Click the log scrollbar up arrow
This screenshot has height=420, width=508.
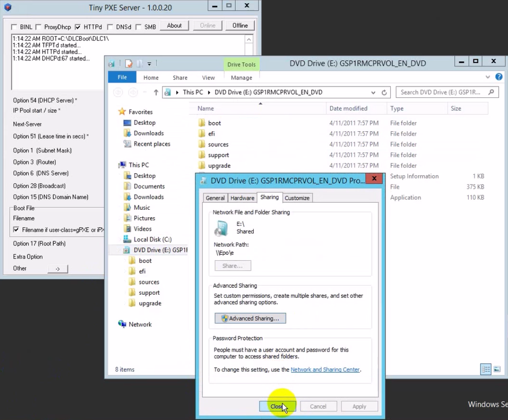click(249, 39)
